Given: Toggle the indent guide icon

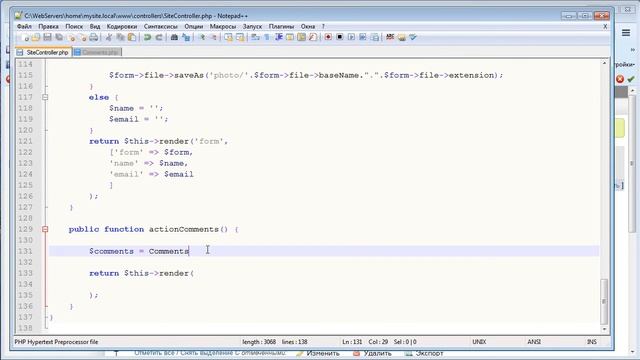Looking at the screenshot, I should 279,38.
